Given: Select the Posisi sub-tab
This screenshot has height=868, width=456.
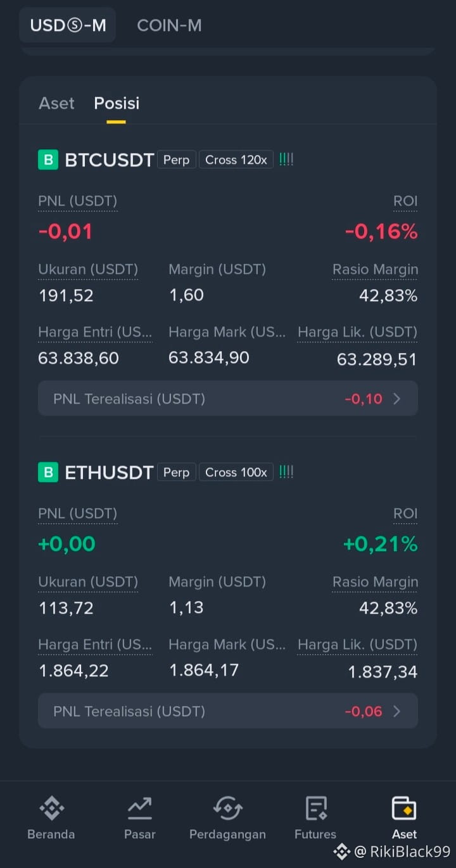Looking at the screenshot, I should click(117, 103).
